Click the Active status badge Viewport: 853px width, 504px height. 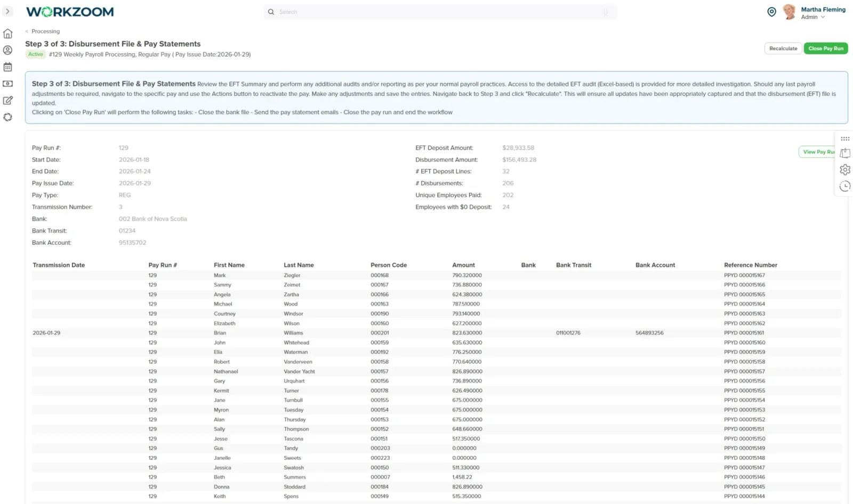tap(36, 54)
